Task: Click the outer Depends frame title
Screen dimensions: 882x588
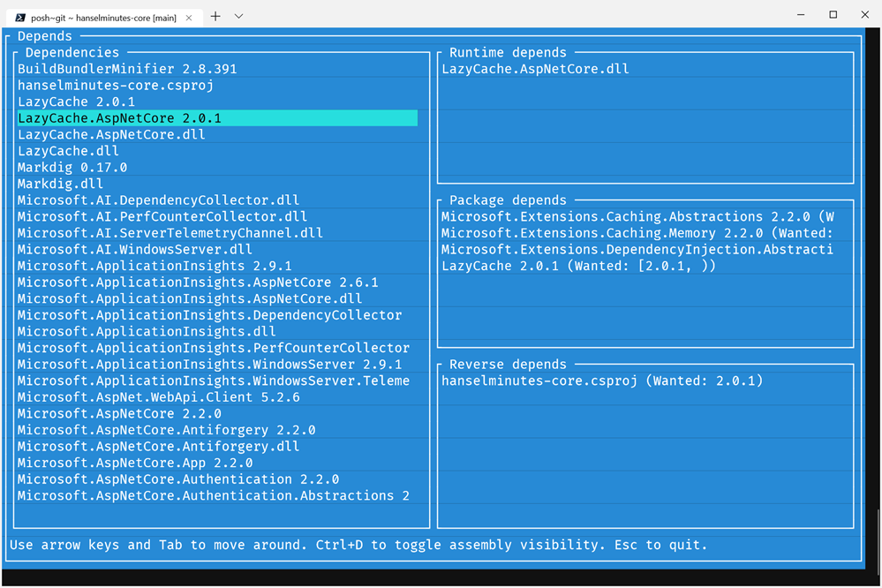Action: (x=45, y=36)
